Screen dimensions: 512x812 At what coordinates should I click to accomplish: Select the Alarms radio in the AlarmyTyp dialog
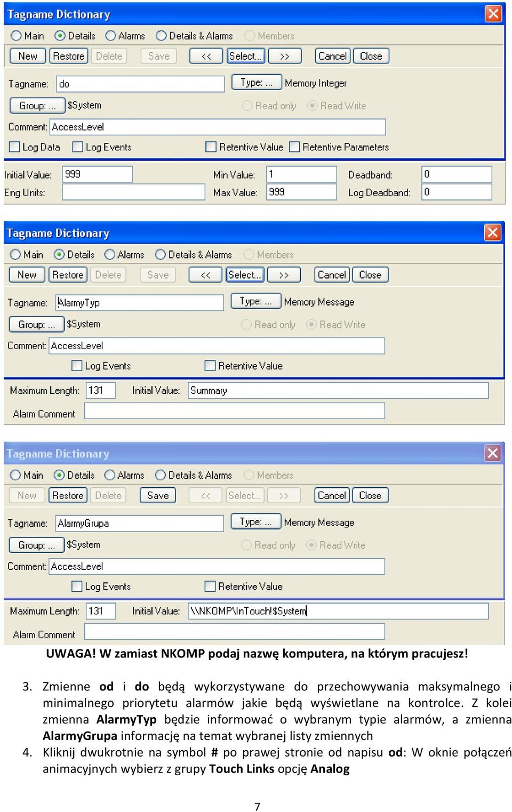click(x=110, y=254)
